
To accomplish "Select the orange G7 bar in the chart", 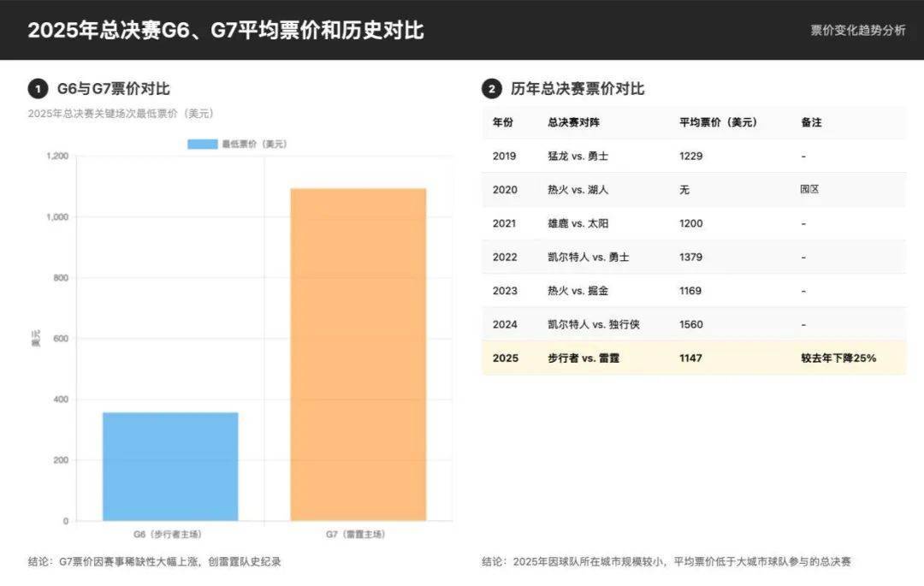I will (357, 351).
